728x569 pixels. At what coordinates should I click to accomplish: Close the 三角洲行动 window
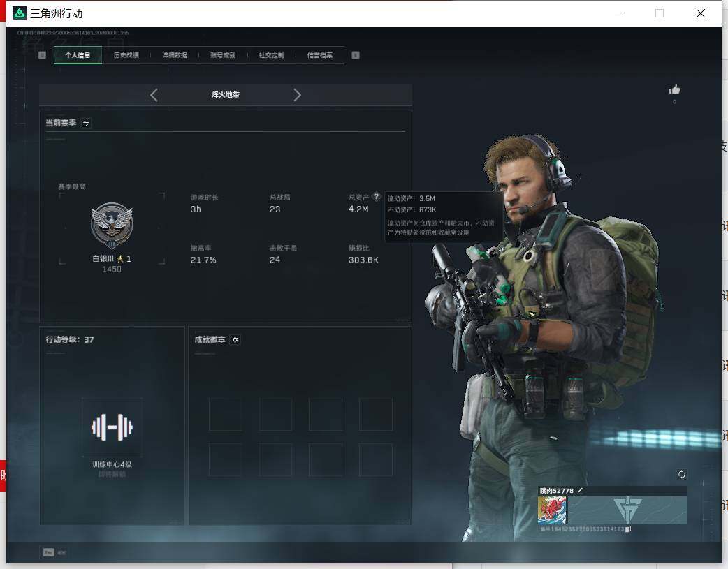pos(701,13)
